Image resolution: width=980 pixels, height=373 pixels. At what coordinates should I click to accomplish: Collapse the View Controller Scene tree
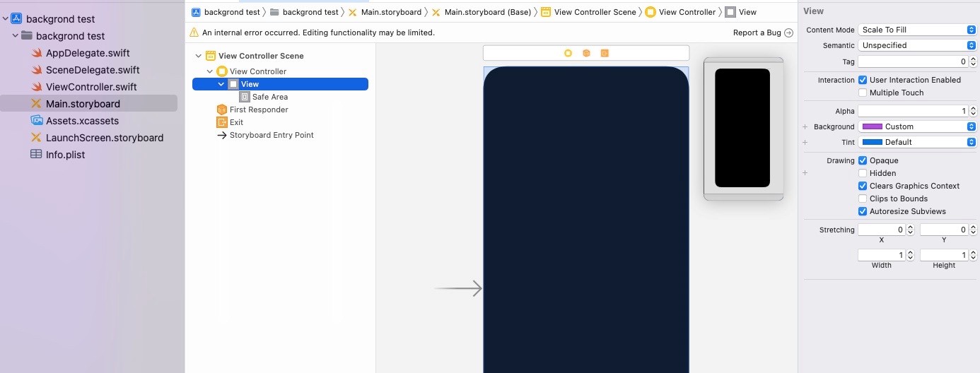[199, 56]
